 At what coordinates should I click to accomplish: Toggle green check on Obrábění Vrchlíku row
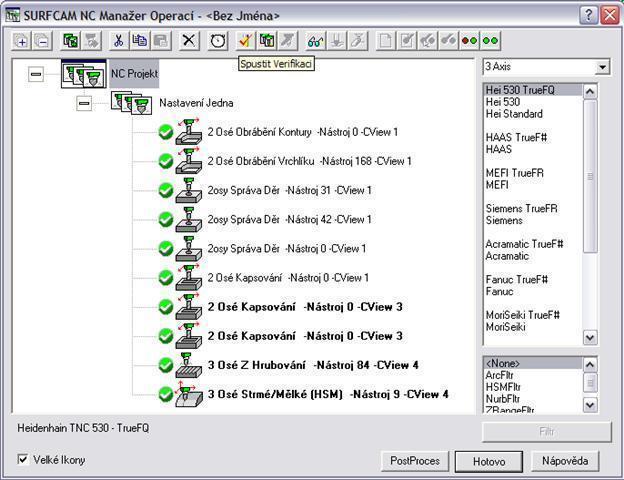[166, 161]
